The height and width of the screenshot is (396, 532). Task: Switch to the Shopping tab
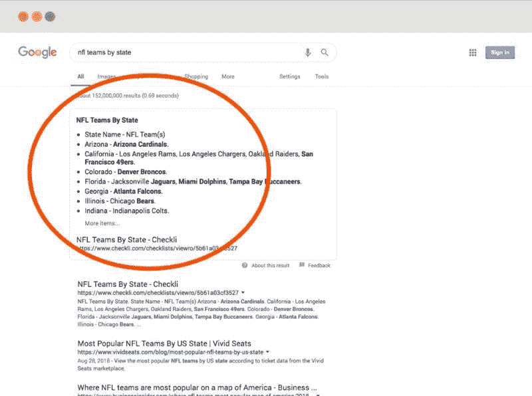[x=196, y=76]
